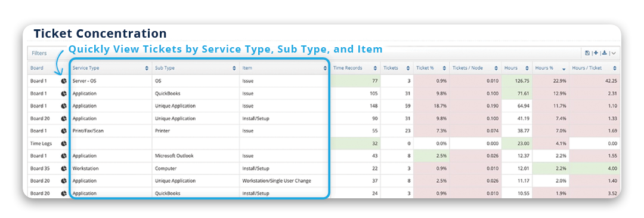Open the pie chart icon for Server - OS row

(64, 81)
